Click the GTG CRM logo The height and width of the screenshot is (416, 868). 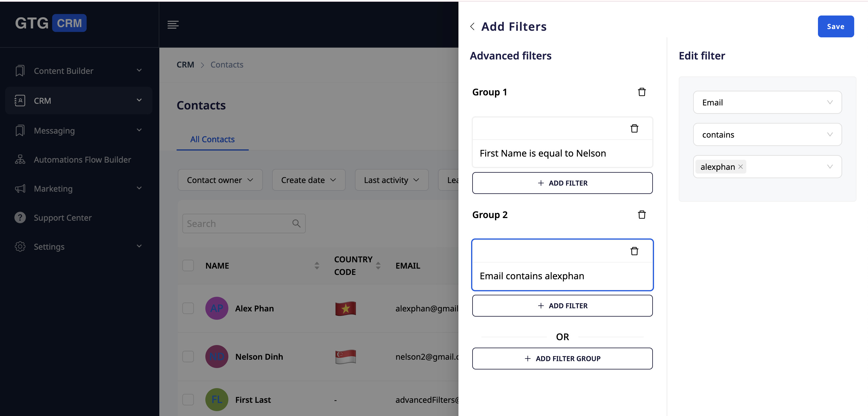(51, 23)
